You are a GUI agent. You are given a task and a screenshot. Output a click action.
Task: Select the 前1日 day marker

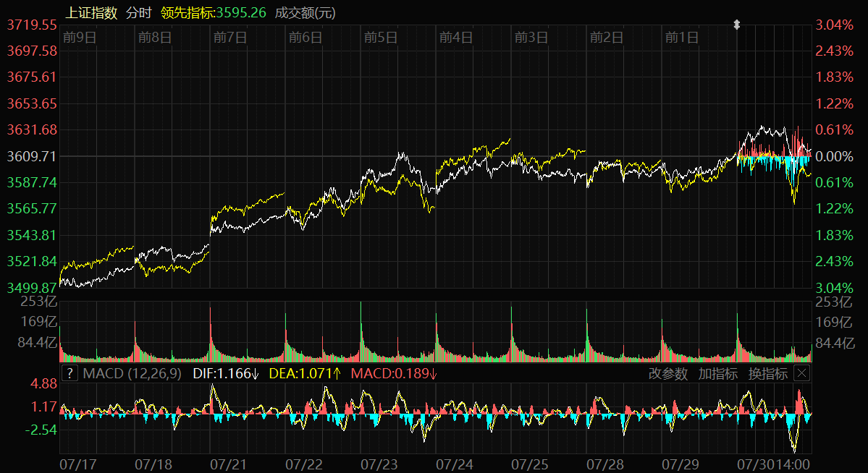tap(682, 38)
